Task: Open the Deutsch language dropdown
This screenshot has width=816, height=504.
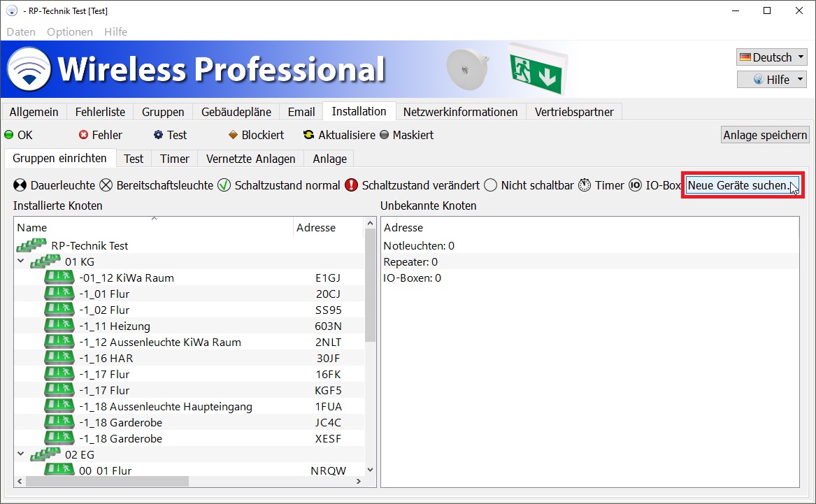Action: click(x=772, y=57)
